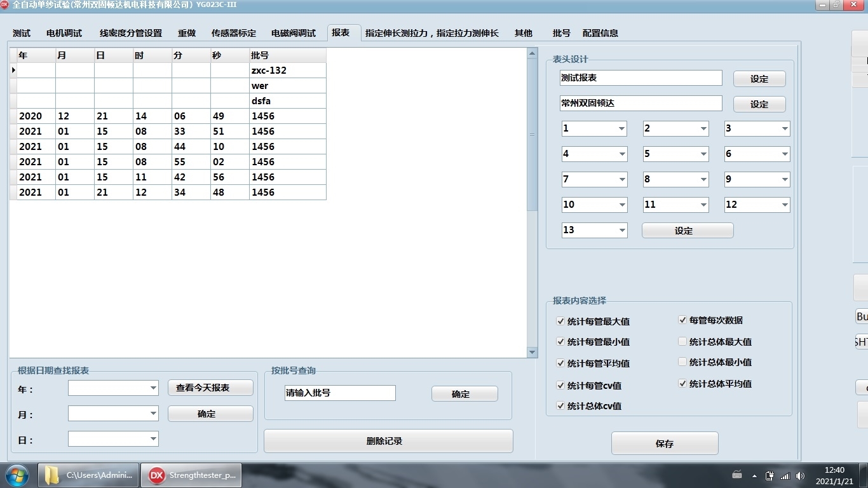This screenshot has height=488, width=868.
Task: Uncheck 统计每管最大值 checkbox
Action: click(x=560, y=321)
